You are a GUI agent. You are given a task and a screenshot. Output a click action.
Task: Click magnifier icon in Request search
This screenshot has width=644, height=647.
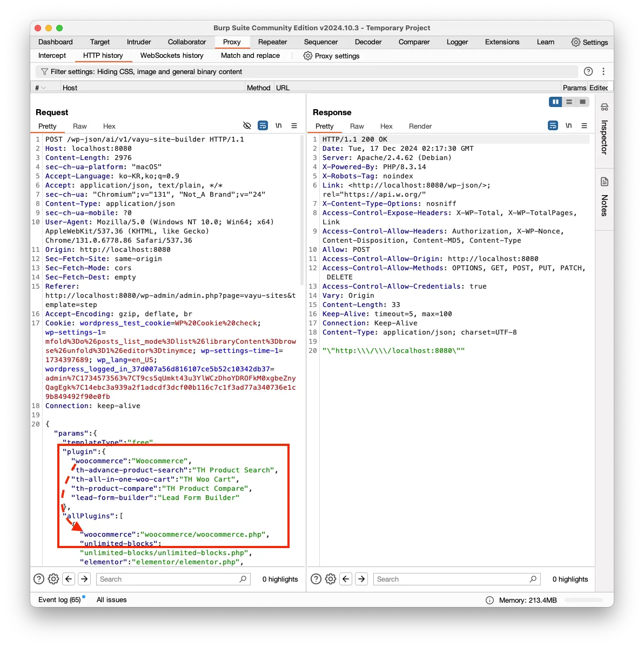point(243,579)
